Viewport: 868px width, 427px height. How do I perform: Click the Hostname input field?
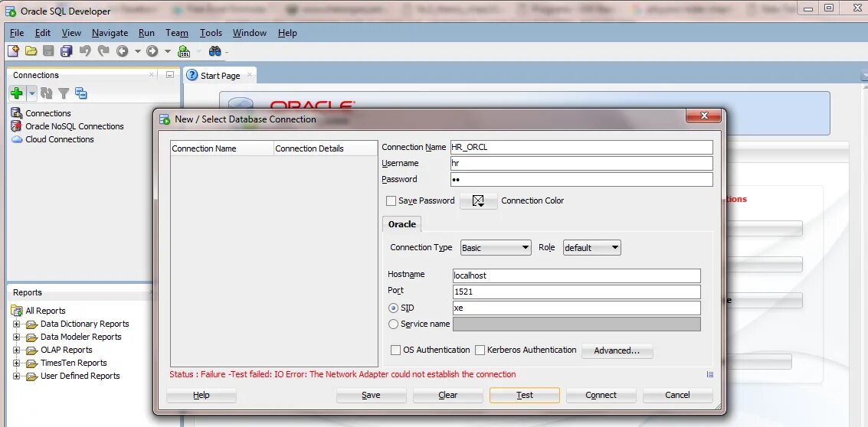pyautogui.click(x=577, y=275)
